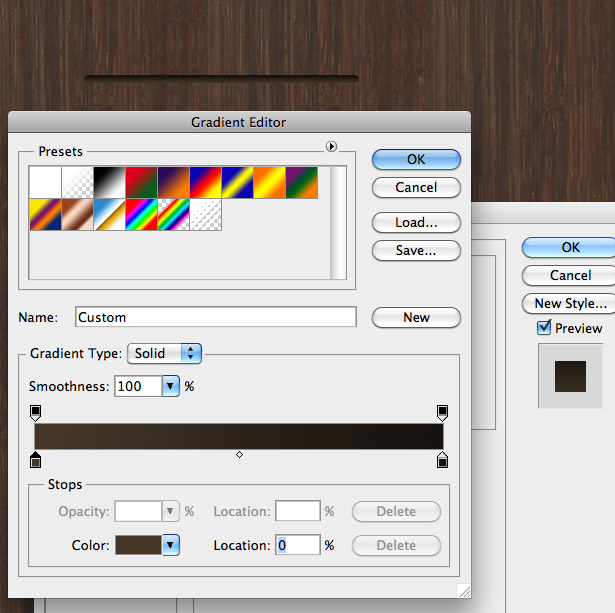Pick the copper gradient preset
615x613 pixels.
pyautogui.click(x=77, y=215)
